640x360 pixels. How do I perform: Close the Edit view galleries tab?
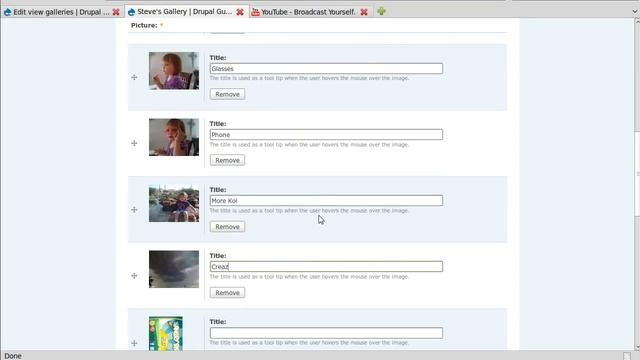[116, 12]
